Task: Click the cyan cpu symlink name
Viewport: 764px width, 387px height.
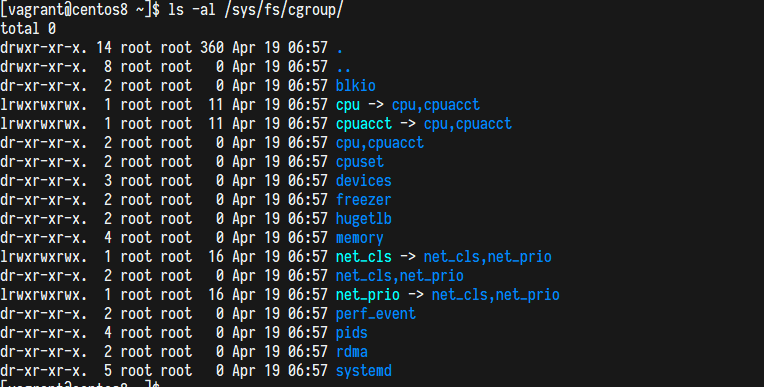Action: [x=348, y=105]
